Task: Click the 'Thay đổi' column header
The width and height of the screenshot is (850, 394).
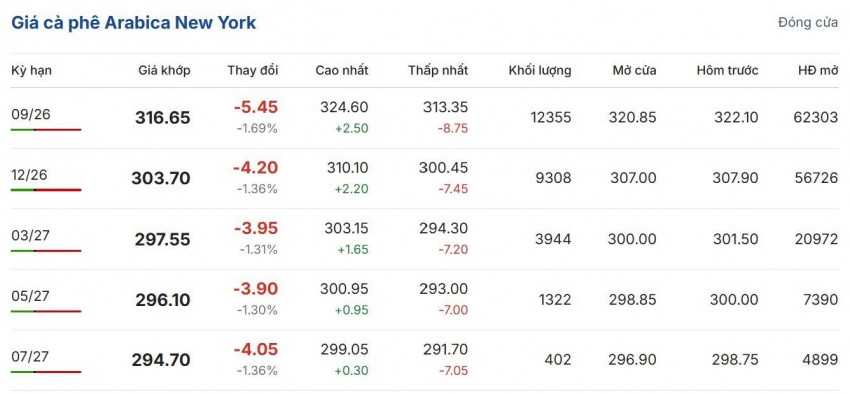Action: [253, 70]
